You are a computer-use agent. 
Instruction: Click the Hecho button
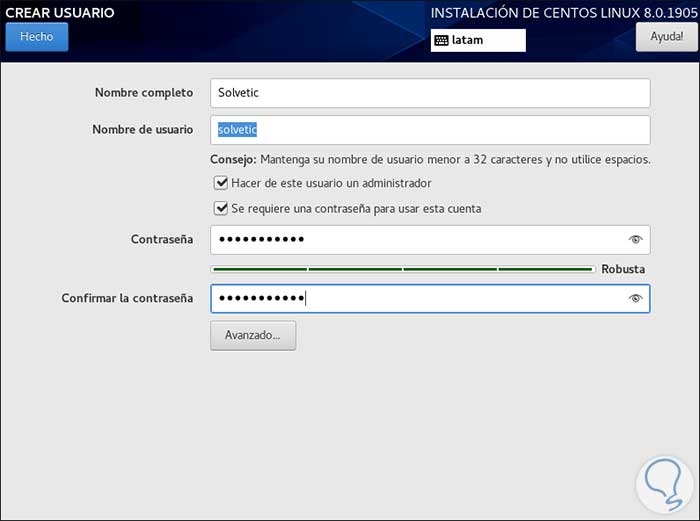pos(37,37)
